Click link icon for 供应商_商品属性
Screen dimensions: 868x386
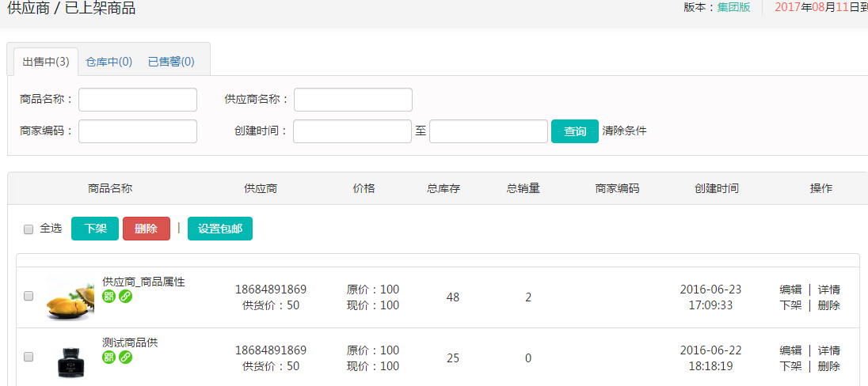(125, 297)
